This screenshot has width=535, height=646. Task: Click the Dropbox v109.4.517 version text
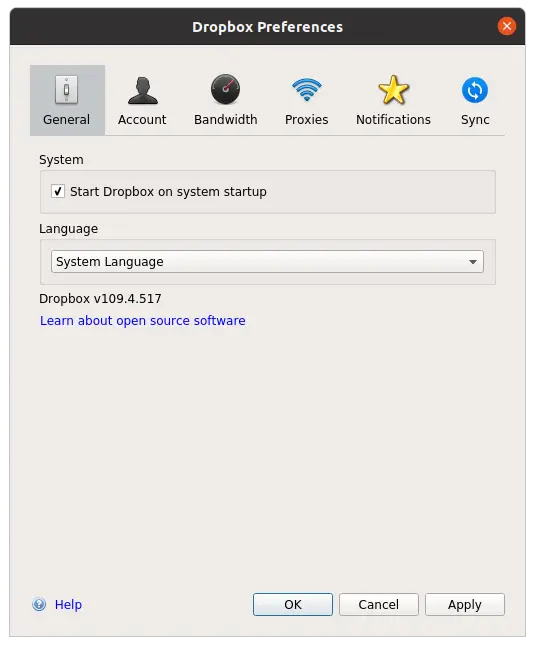pyautogui.click(x=100, y=298)
